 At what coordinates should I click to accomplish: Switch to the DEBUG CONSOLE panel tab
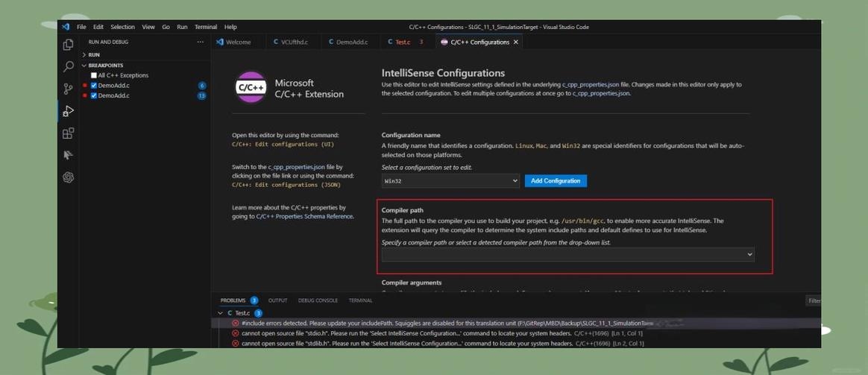pyautogui.click(x=318, y=300)
